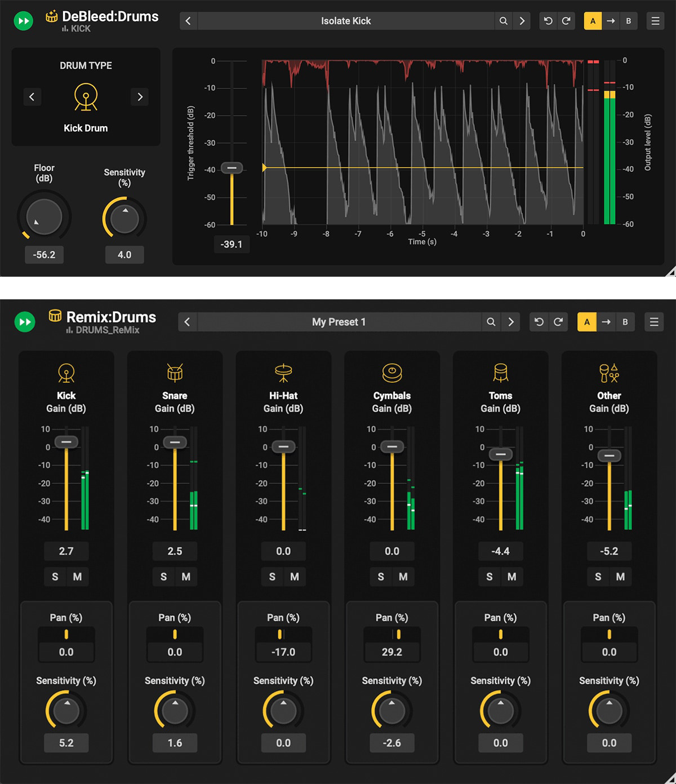This screenshot has height=784, width=676.
Task: Redo change in DeBleed:Drums
Action: coord(566,21)
